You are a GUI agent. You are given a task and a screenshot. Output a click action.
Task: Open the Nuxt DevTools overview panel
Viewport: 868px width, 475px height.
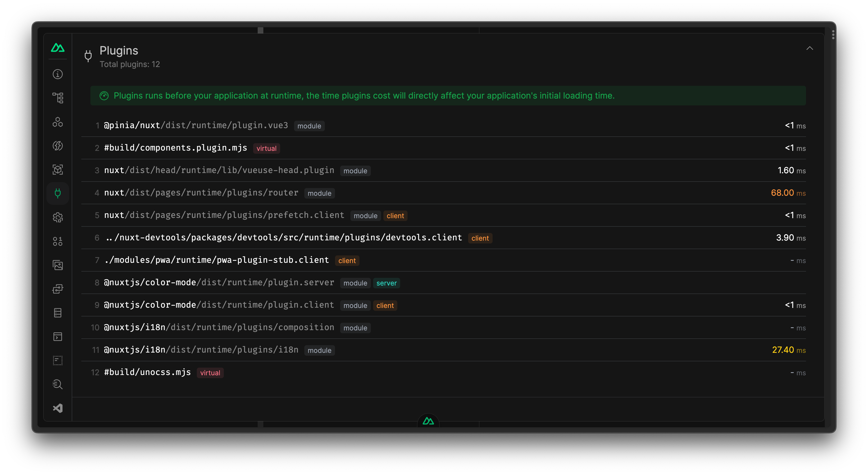click(58, 74)
